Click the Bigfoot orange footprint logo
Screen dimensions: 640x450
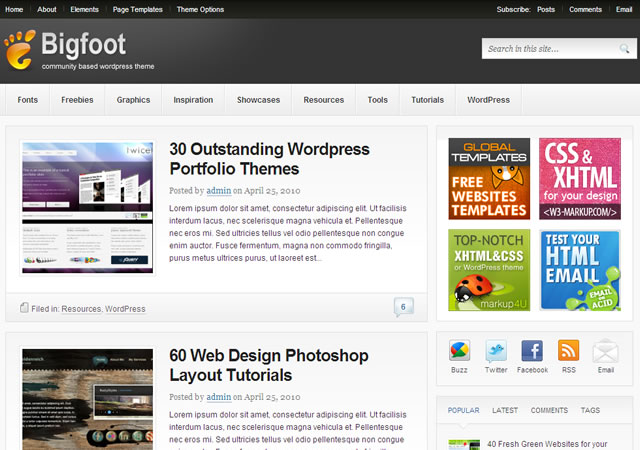pos(19,49)
